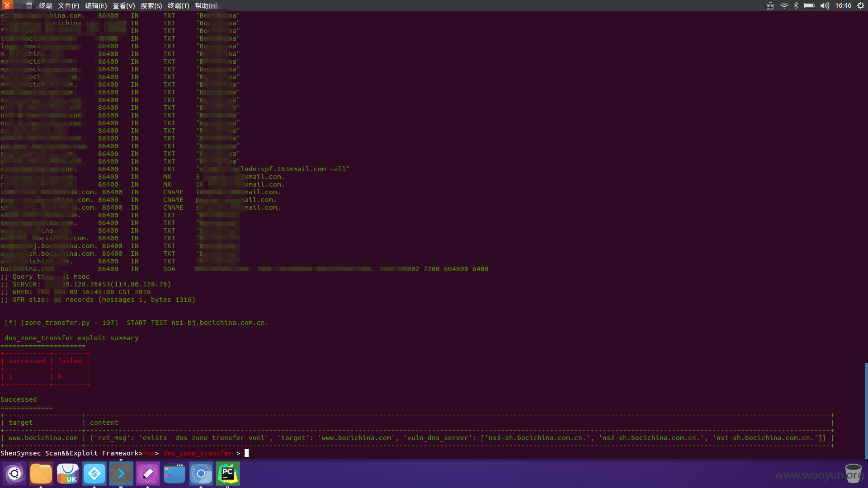This screenshot has height=488, width=868.
Task: Click the terminal scrollbar handle
Action: (866, 410)
